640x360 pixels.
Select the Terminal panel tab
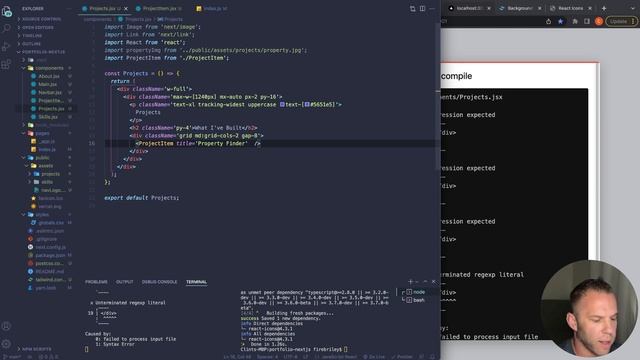click(196, 282)
